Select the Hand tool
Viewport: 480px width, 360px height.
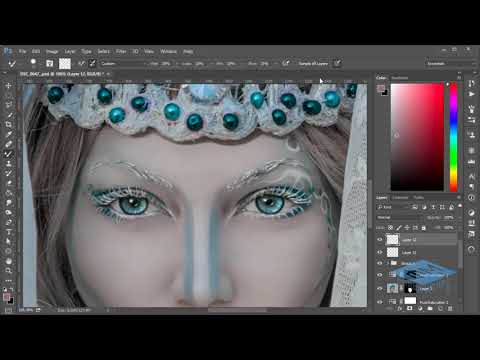(x=9, y=261)
